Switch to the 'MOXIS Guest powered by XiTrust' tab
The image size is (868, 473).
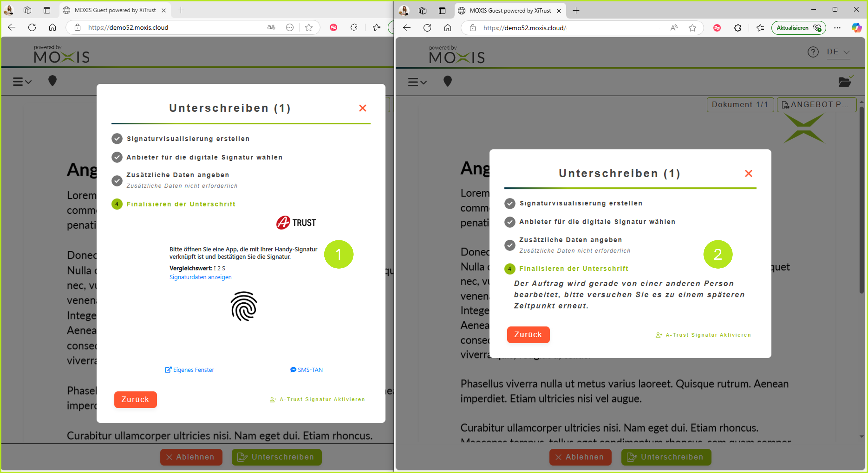tap(114, 10)
